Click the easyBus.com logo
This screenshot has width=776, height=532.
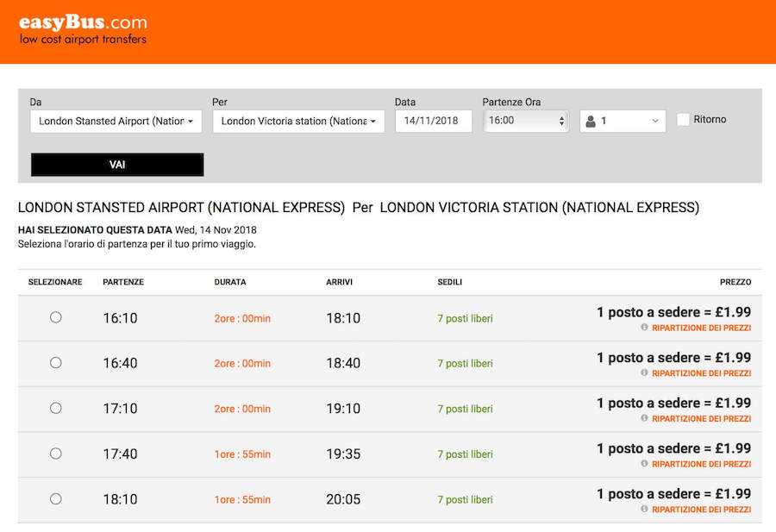pos(83,29)
